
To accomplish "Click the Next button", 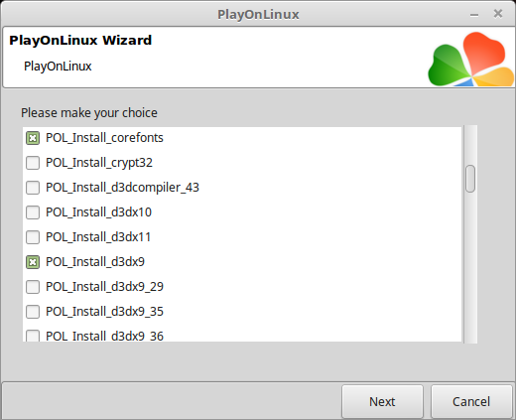I will (382, 401).
